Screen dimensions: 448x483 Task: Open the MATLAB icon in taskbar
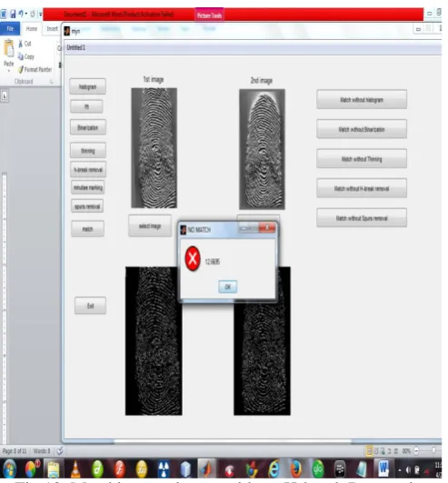coord(207,469)
